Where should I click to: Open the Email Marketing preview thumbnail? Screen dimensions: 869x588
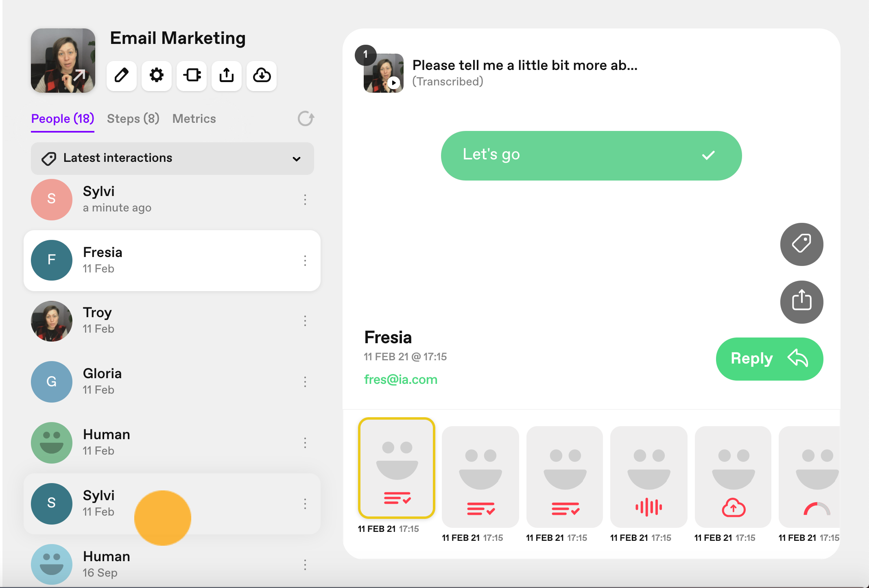pos(63,61)
